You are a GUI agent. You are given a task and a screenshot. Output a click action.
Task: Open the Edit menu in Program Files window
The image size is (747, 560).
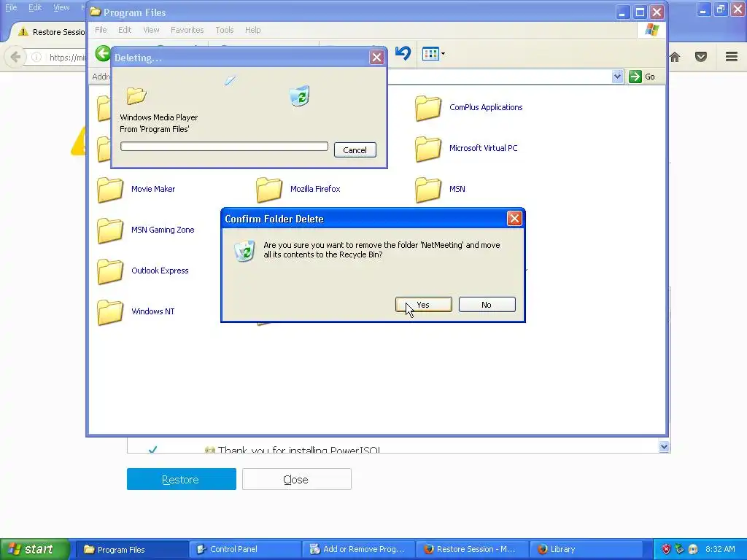point(125,30)
